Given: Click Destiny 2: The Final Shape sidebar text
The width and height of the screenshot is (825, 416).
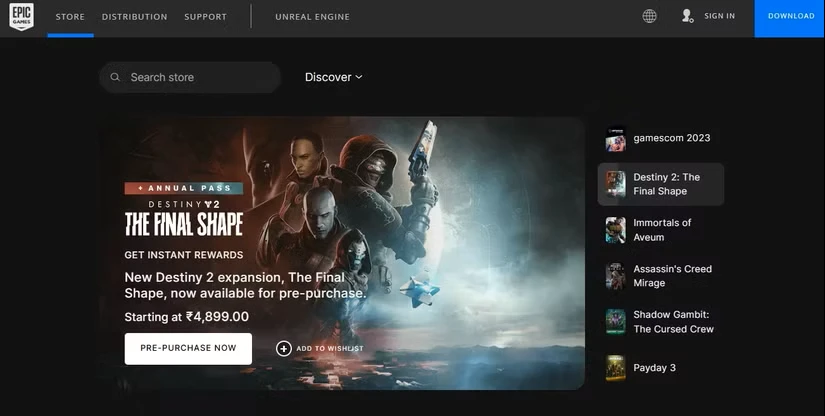Looking at the screenshot, I should 667,184.
